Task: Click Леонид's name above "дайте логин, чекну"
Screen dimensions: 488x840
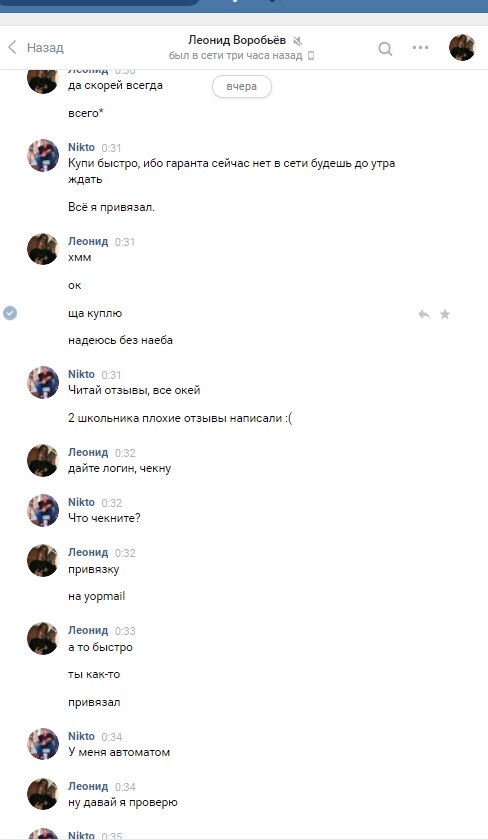Action: [x=88, y=452]
